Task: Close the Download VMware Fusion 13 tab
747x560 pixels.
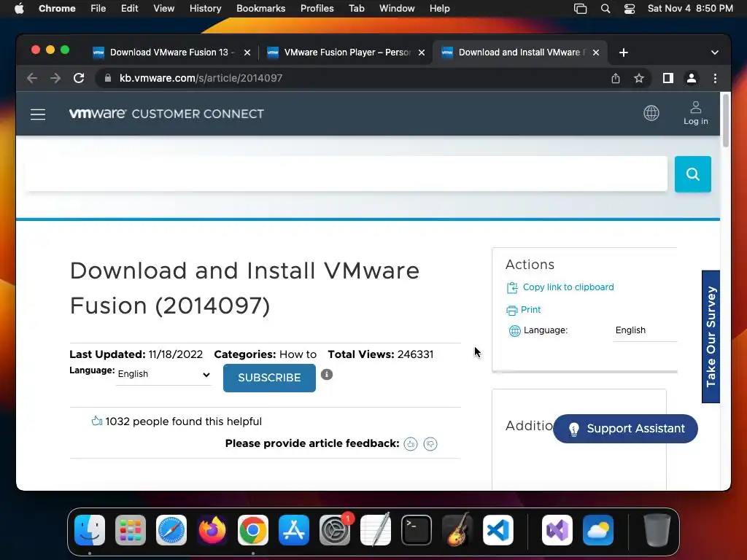Action: point(247,52)
